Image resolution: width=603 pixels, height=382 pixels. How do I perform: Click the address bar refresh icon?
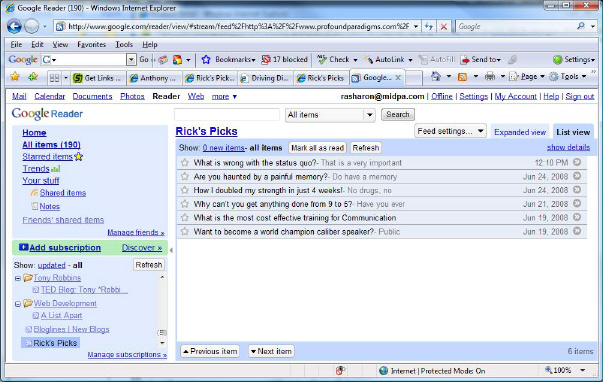coord(429,27)
